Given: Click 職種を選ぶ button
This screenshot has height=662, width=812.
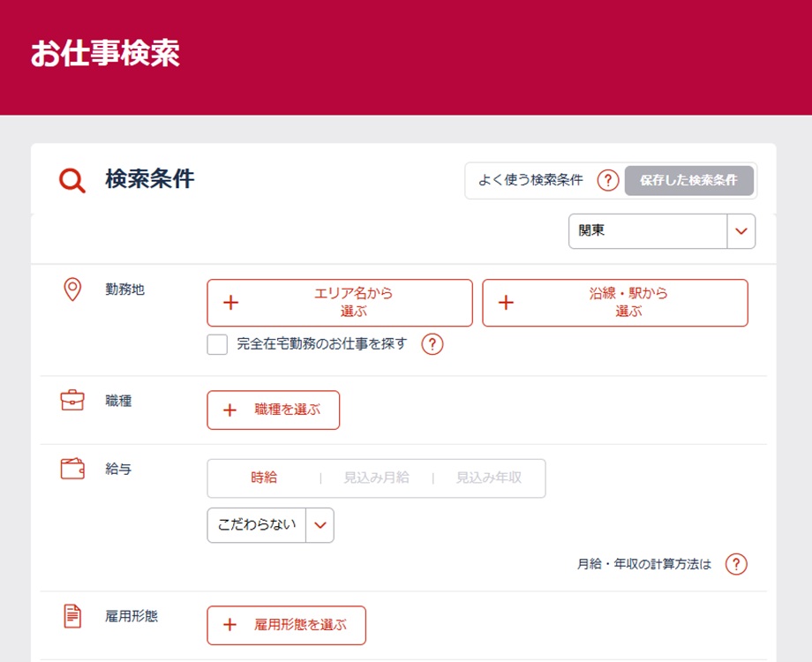Looking at the screenshot, I should 274,410.
